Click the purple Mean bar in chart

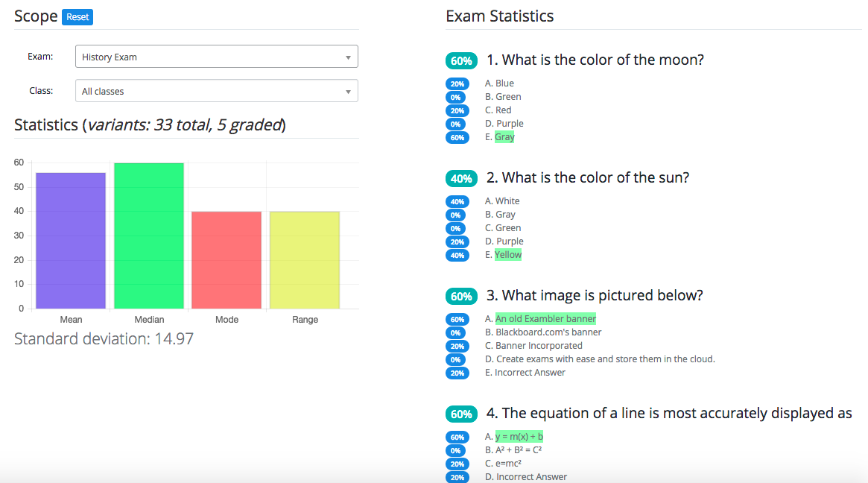coord(71,240)
